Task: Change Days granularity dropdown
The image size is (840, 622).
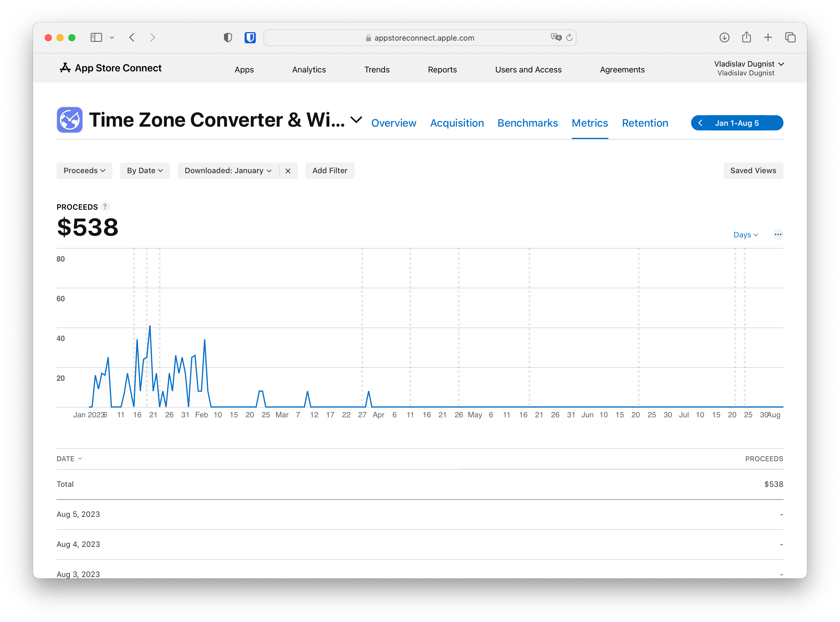Action: pos(746,234)
